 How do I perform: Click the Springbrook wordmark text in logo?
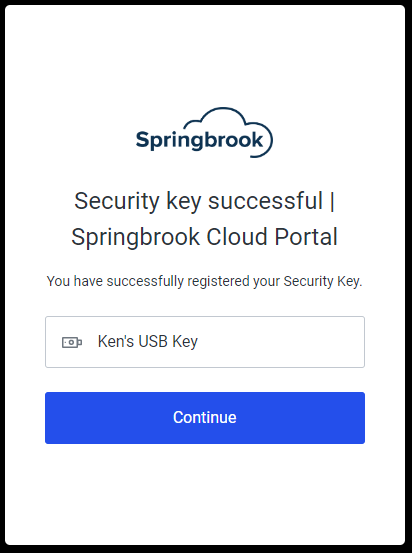coord(200,140)
